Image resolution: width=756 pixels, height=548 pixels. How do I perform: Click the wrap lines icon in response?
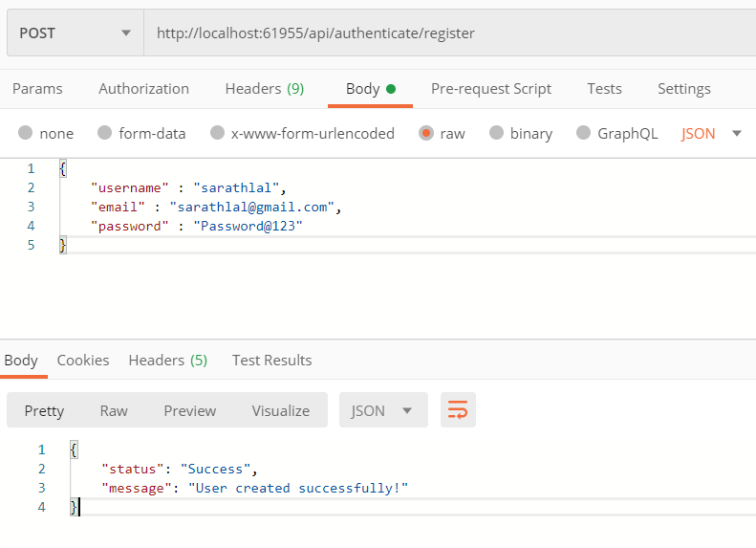458,410
